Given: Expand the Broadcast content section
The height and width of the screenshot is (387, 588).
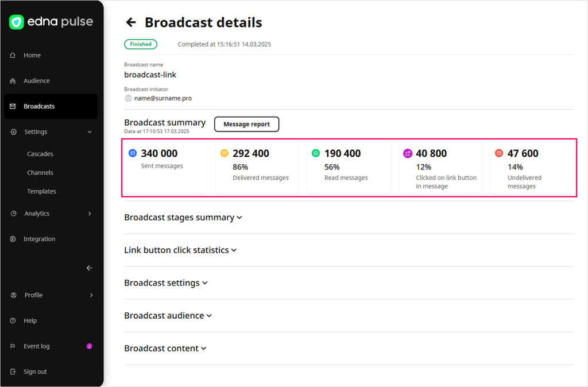Looking at the screenshot, I should point(165,349).
